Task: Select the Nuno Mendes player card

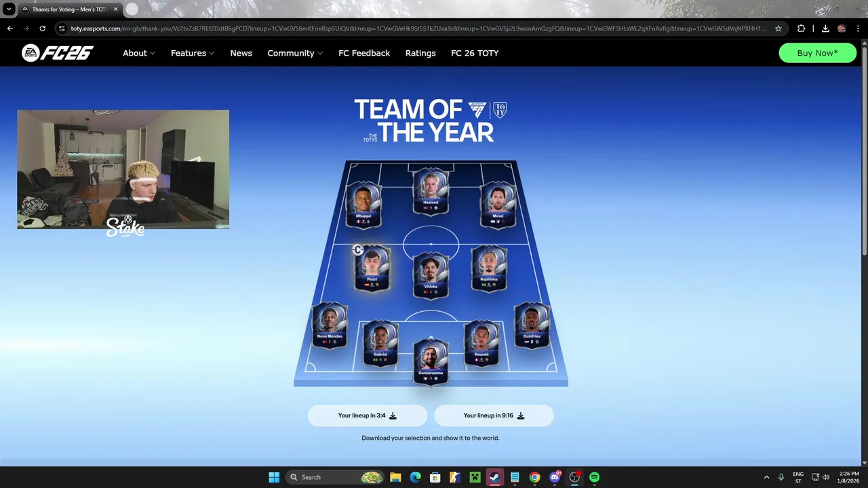Action: click(330, 325)
